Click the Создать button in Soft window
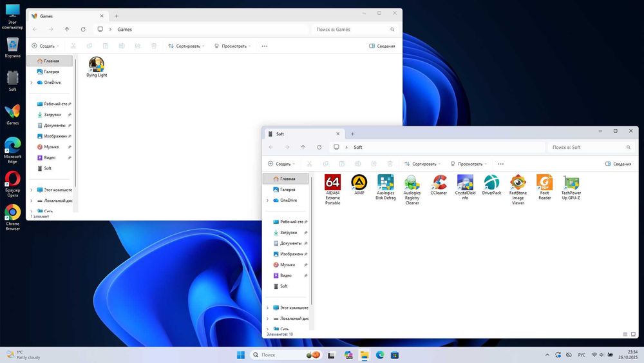This screenshot has height=363, width=644. click(281, 164)
